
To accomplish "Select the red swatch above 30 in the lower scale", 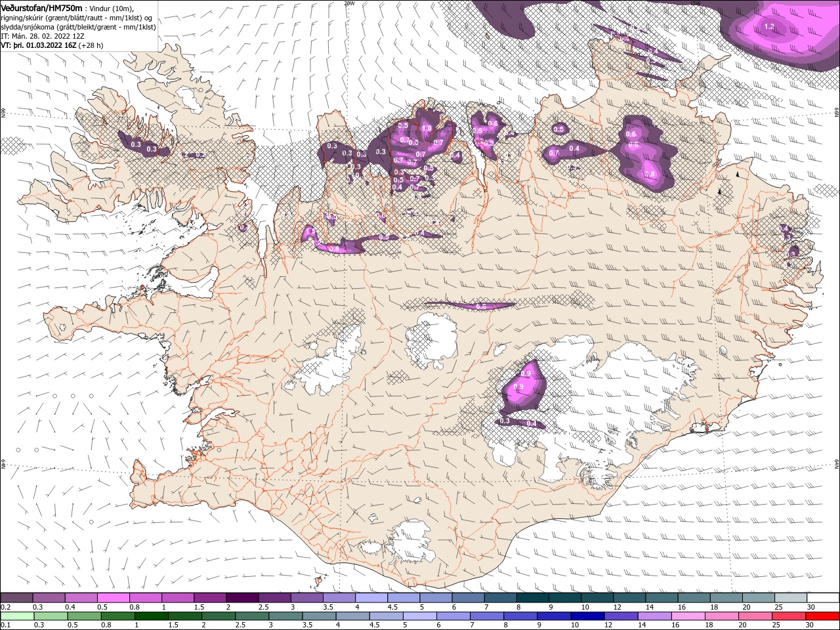I will (x=822, y=616).
